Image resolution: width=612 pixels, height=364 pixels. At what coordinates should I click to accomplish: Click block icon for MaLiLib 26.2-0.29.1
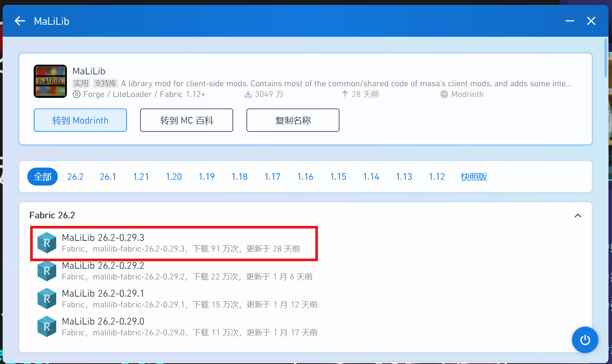point(47,298)
